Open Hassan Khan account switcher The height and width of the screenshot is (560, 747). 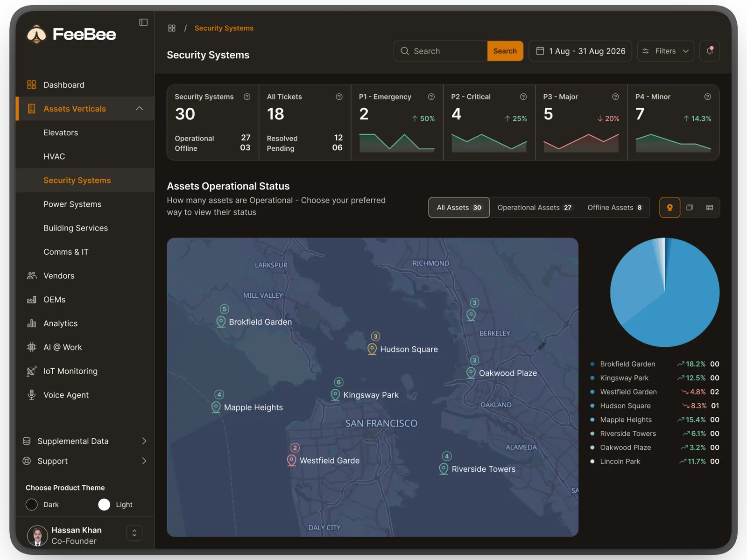[x=134, y=533]
